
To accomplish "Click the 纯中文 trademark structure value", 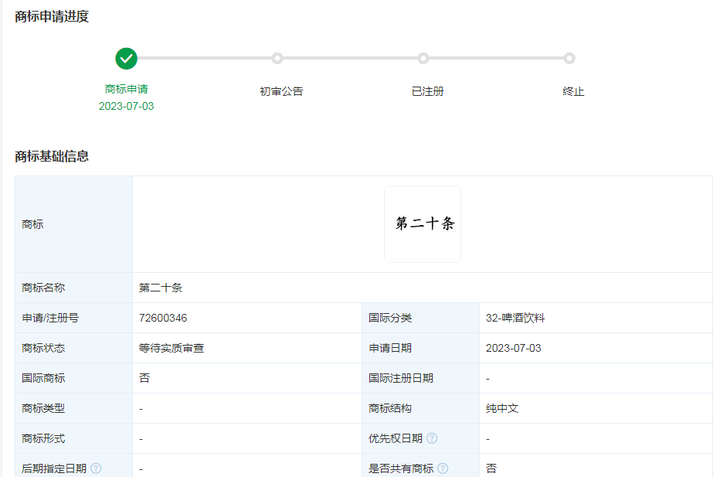I will click(502, 408).
